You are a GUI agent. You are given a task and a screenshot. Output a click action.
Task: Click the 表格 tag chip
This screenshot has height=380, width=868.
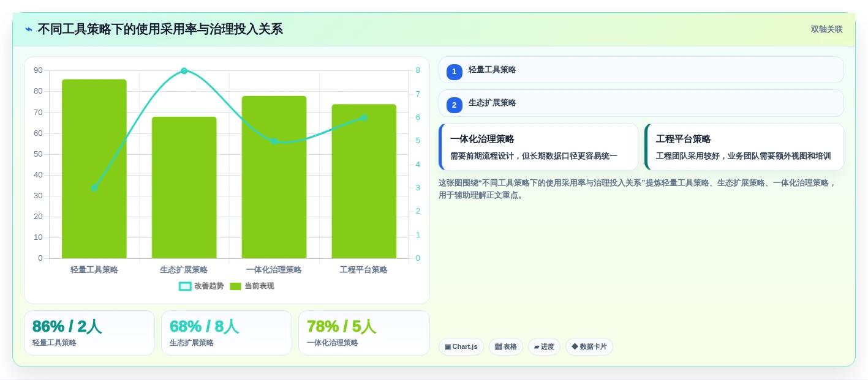(506, 347)
